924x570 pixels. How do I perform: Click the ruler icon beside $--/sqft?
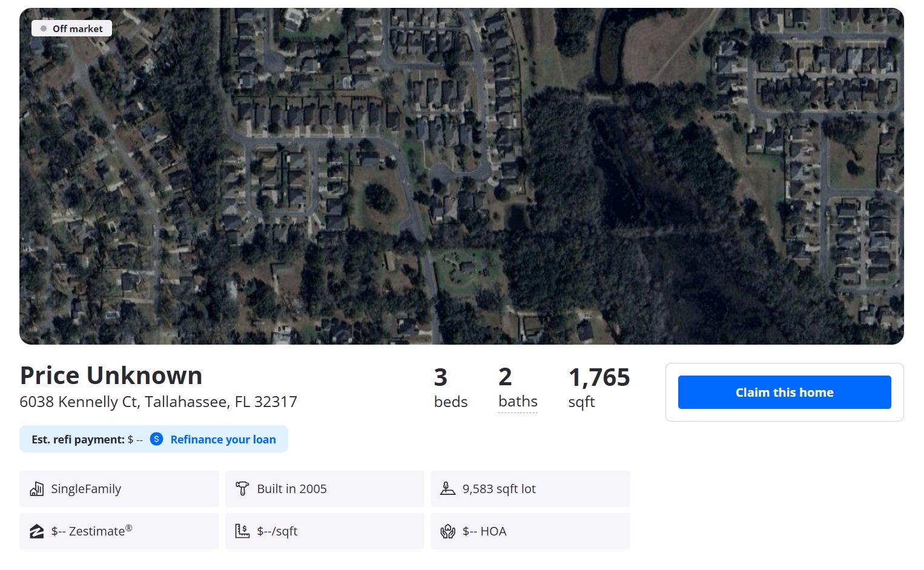pyautogui.click(x=242, y=531)
